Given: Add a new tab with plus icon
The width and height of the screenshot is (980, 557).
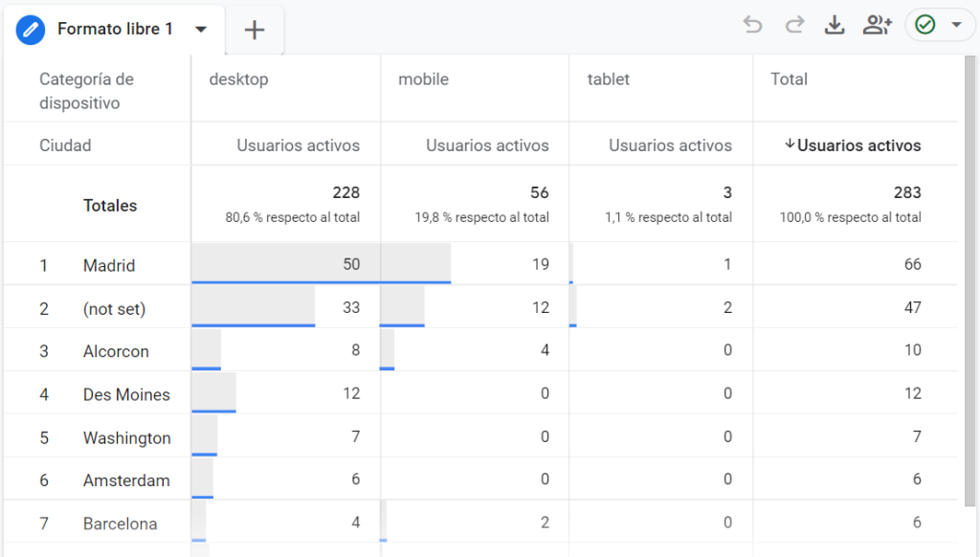Looking at the screenshot, I should [x=254, y=30].
